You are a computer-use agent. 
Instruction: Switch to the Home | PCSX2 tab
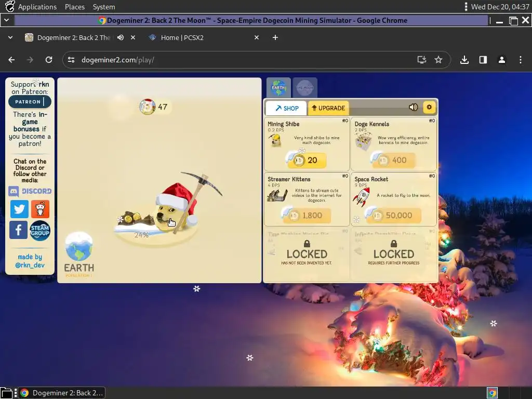tap(203, 37)
